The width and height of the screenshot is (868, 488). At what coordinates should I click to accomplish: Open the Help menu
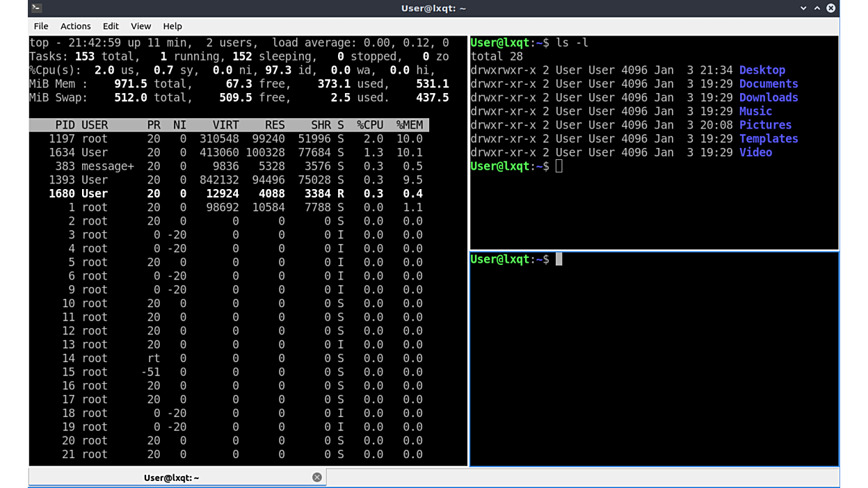172,26
